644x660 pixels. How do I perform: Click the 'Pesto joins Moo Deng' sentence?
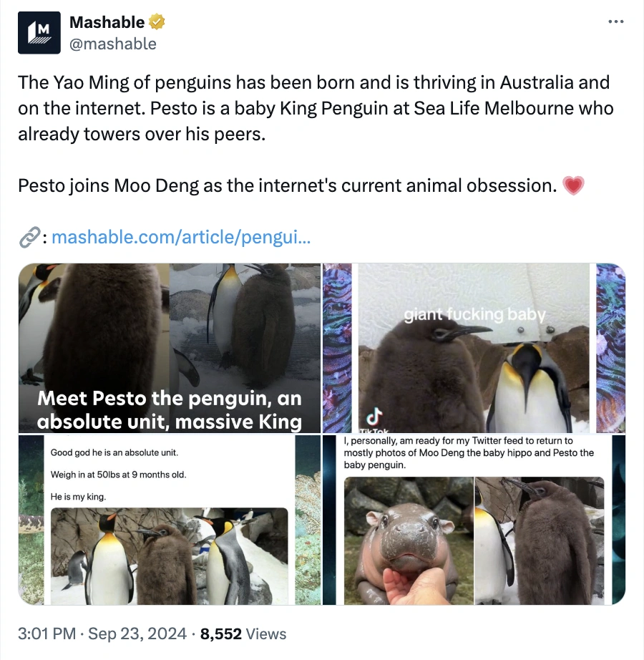(x=288, y=185)
